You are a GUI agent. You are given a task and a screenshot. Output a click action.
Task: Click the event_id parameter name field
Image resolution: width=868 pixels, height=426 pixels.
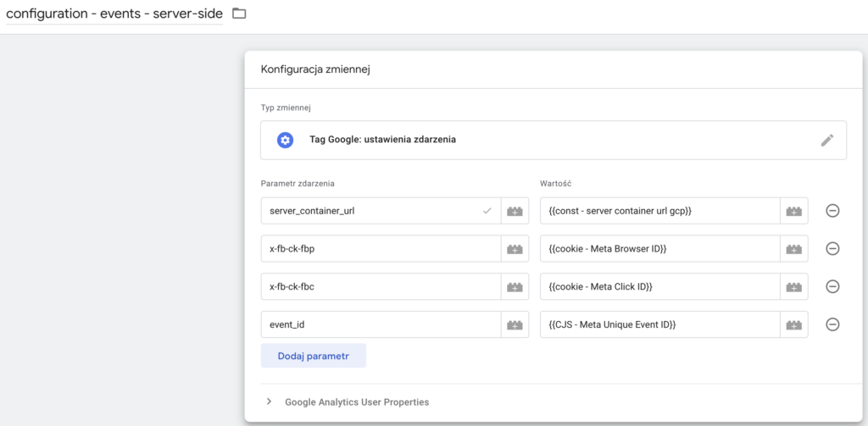pos(380,324)
